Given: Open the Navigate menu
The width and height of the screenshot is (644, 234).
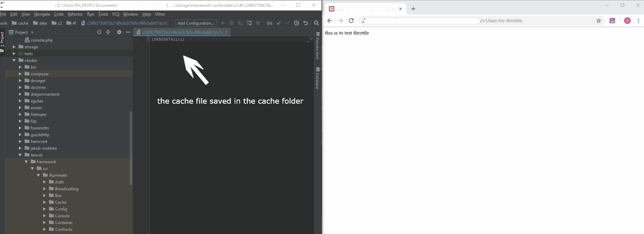Looking at the screenshot, I should point(42,14).
